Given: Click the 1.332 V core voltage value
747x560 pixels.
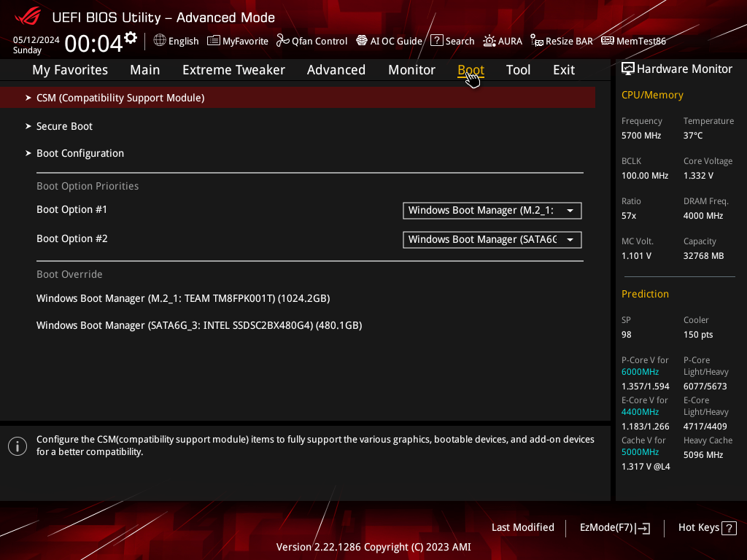Looking at the screenshot, I should 698,176.
